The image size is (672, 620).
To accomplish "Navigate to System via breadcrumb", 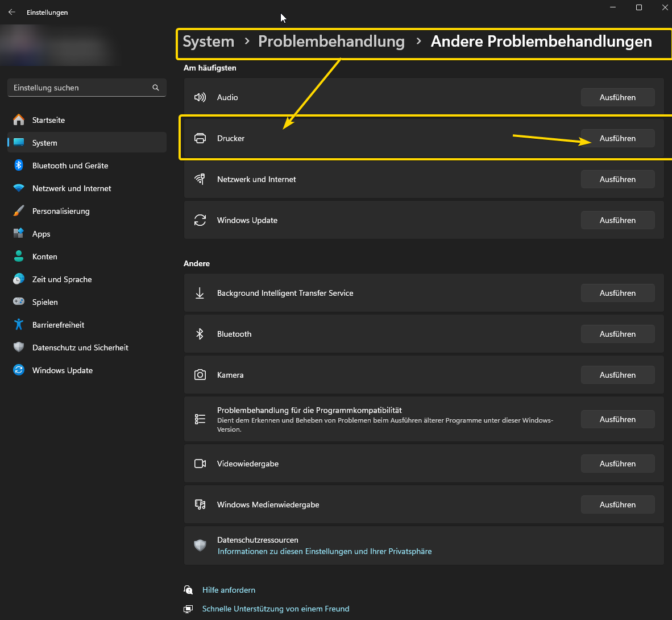I will 208,42.
